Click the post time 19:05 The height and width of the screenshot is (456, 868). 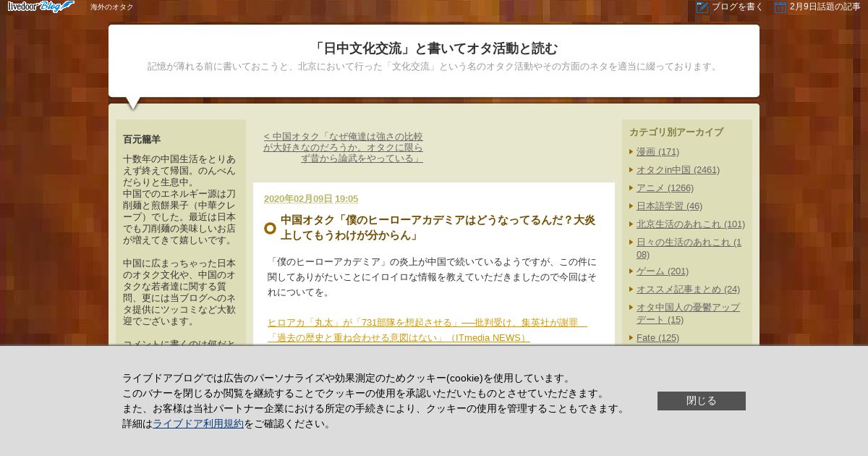point(346,199)
